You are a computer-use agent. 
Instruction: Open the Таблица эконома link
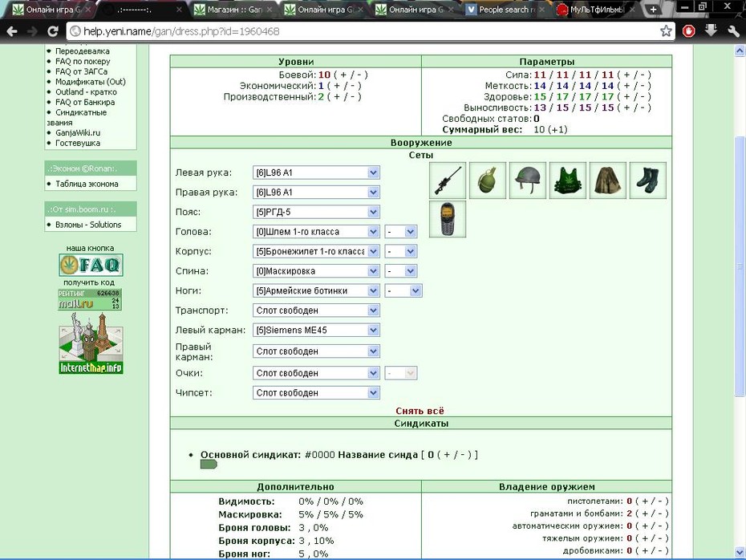87,184
